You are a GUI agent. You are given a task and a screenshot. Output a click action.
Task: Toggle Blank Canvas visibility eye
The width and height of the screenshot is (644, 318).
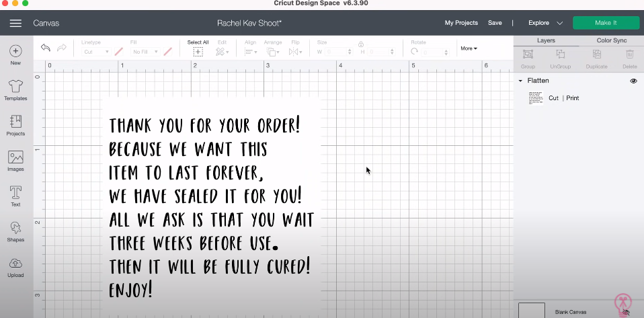[x=626, y=312]
